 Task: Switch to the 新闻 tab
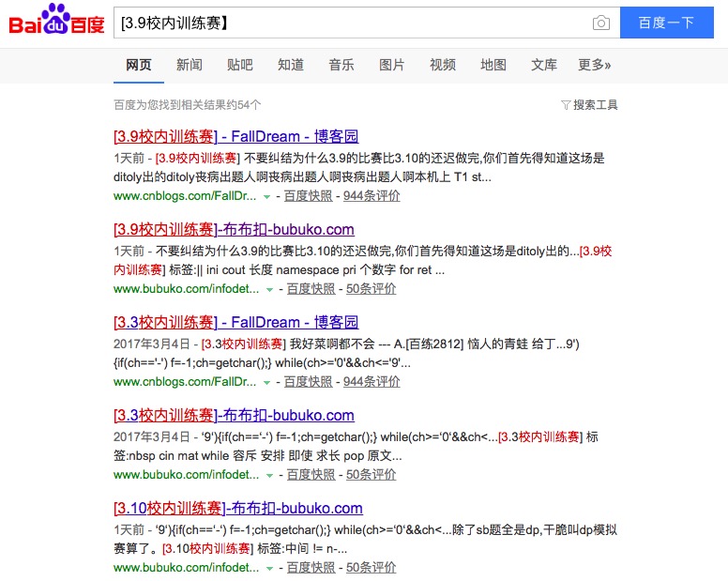point(189,65)
